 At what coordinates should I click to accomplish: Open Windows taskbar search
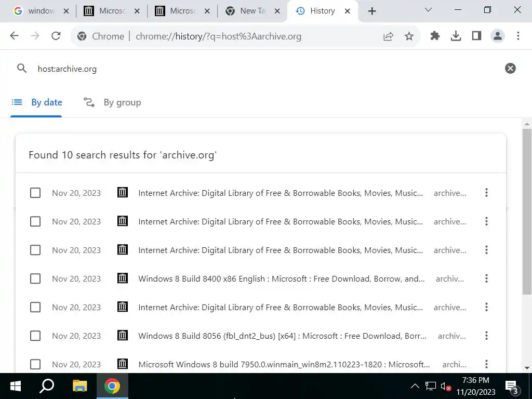pos(47,386)
